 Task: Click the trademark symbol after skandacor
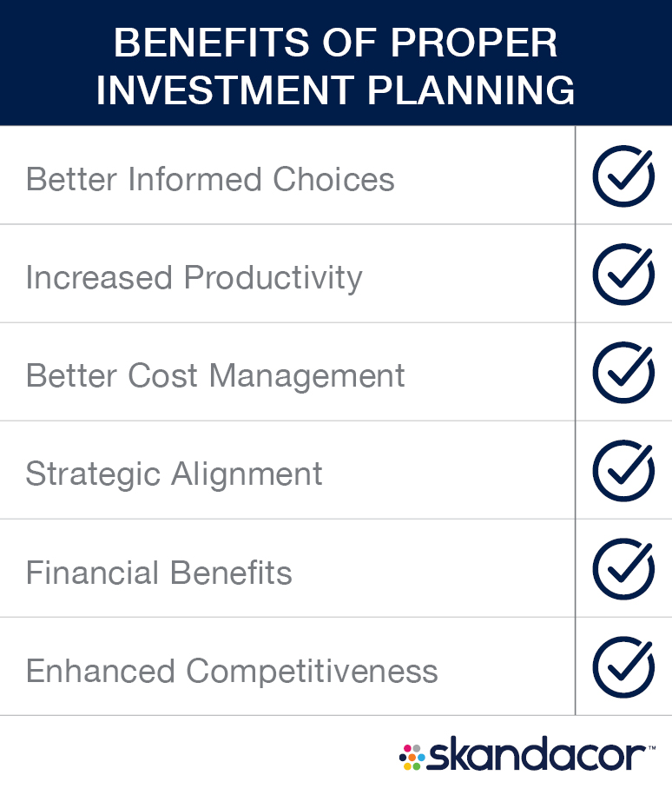click(652, 747)
